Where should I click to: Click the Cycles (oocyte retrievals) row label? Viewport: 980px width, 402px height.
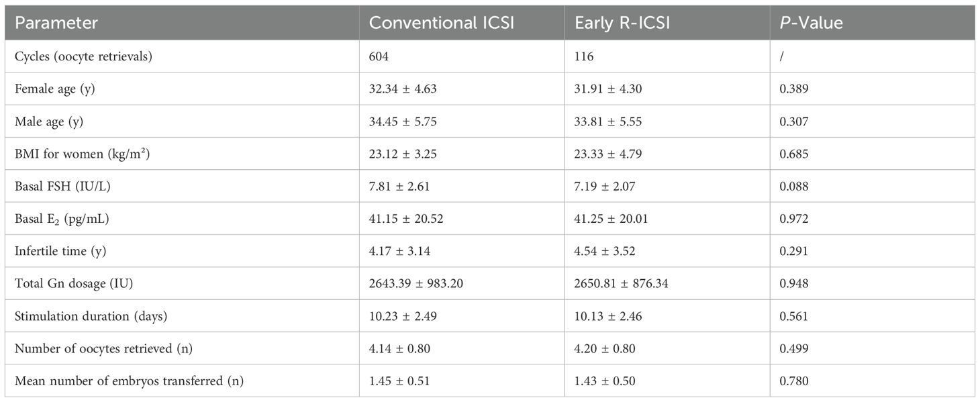point(84,56)
